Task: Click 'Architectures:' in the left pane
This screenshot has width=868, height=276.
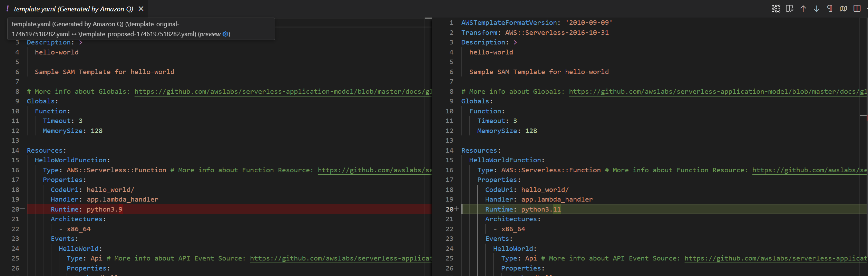Action: tap(78, 219)
